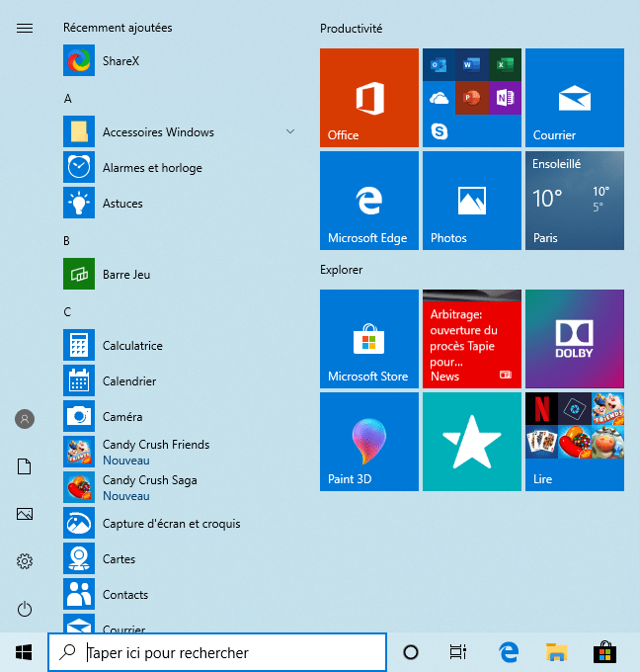Open the Microsoft Edge tile
Viewport: 640px width, 672px height.
point(368,201)
